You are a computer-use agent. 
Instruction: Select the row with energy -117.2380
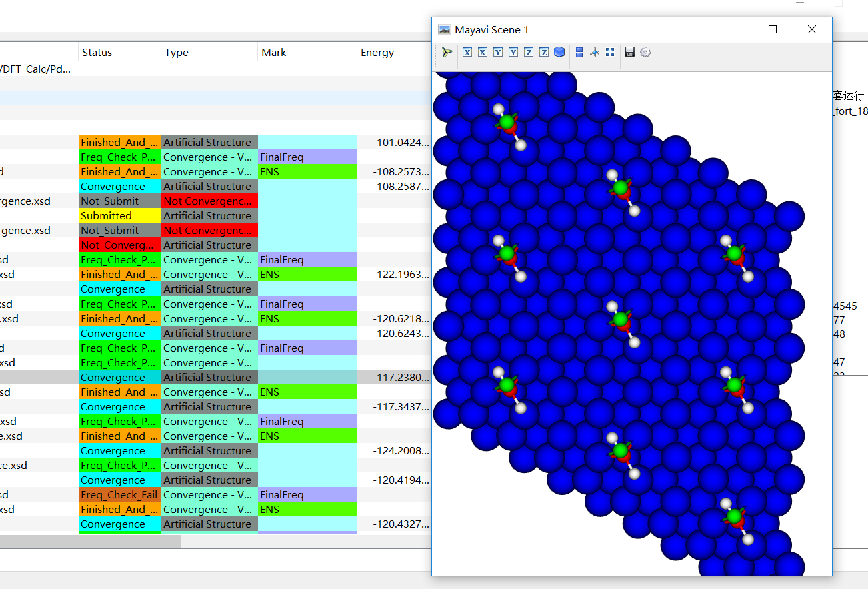pos(215,377)
